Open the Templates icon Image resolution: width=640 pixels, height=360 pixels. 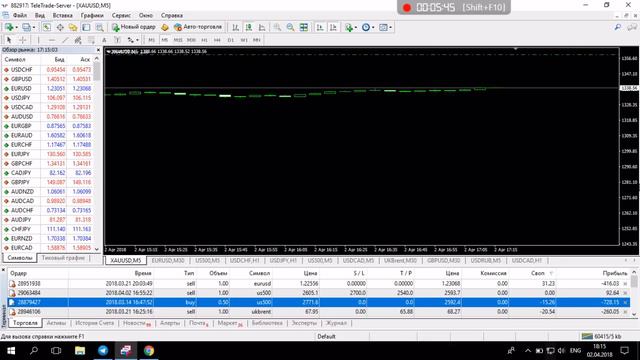click(383, 27)
